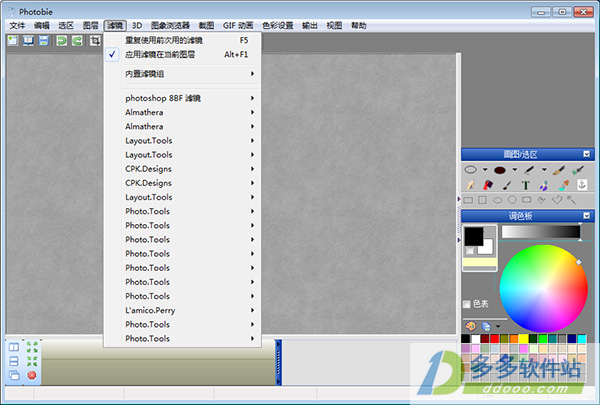Screen dimensions: 600x405
Task: Choose the magic wand selection tool
Action: click(x=571, y=199)
